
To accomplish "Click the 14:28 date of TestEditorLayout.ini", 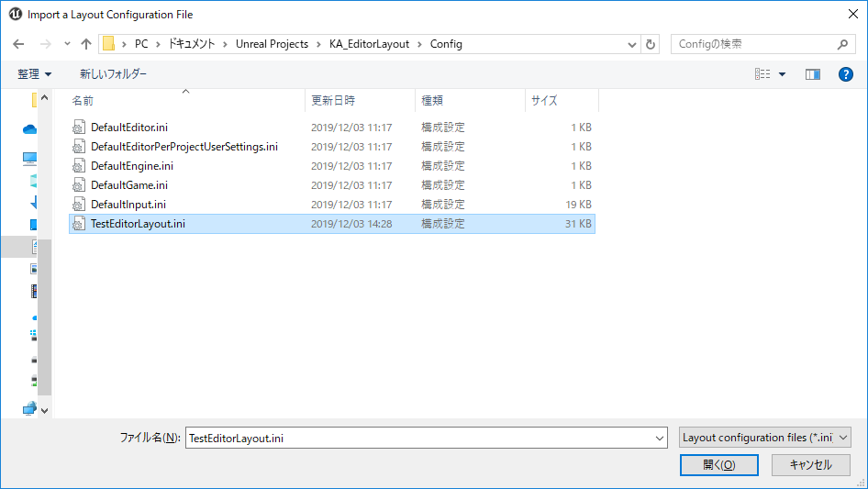I will point(351,224).
